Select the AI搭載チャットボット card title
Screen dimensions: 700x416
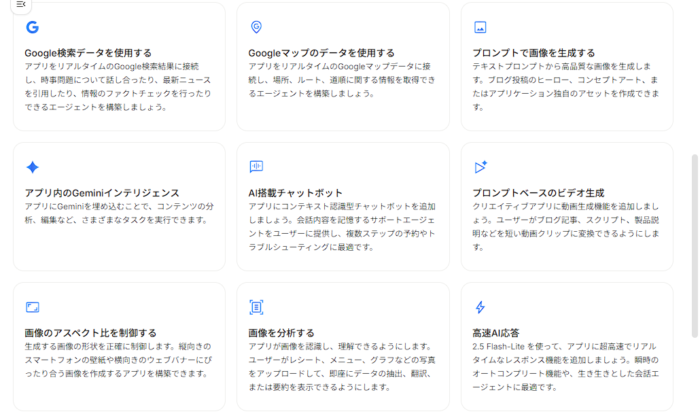click(295, 193)
